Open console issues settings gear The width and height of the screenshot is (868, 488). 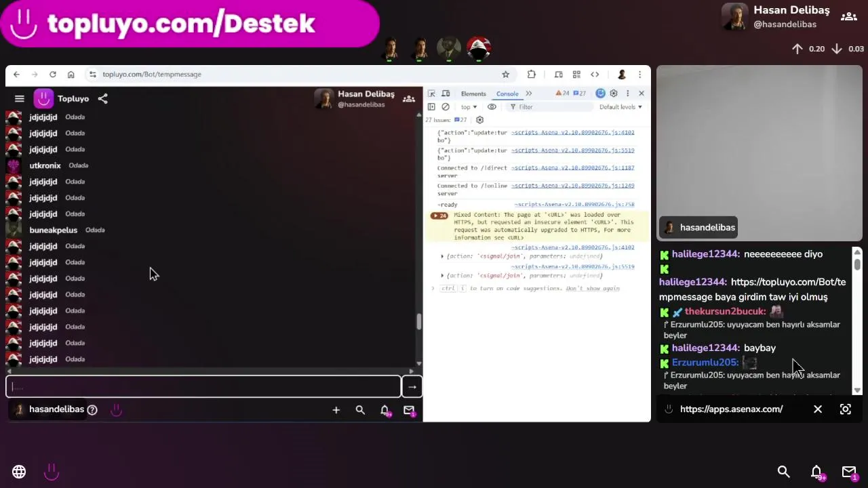click(479, 120)
